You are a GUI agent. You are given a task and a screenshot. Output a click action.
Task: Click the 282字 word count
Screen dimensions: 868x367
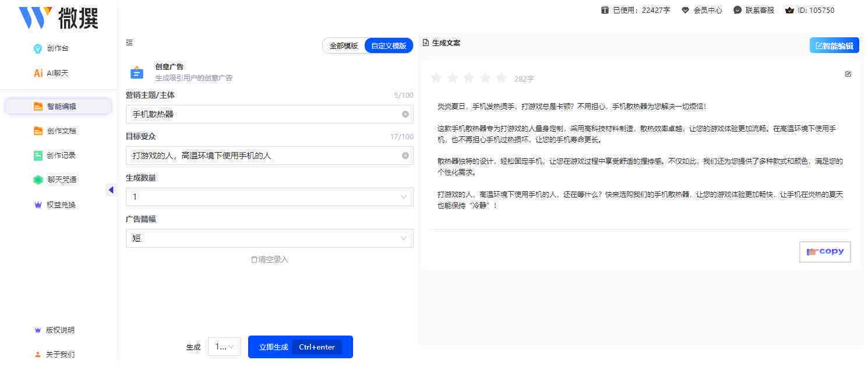coord(524,79)
